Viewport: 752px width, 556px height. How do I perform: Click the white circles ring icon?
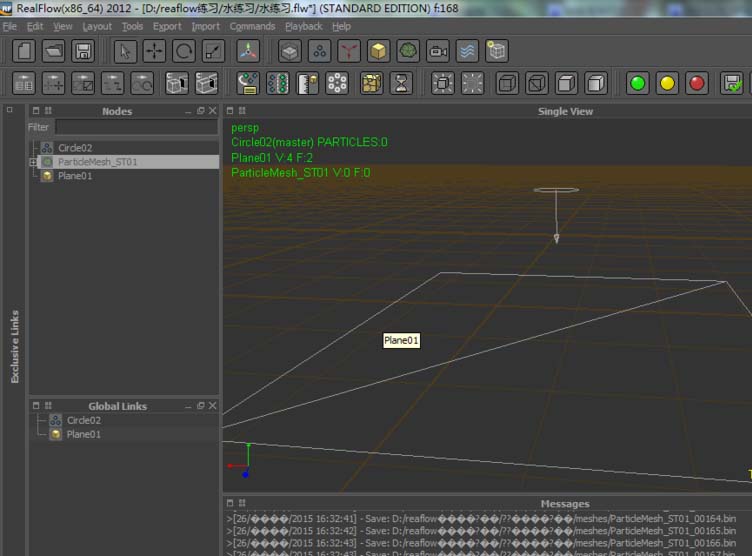click(x=337, y=83)
